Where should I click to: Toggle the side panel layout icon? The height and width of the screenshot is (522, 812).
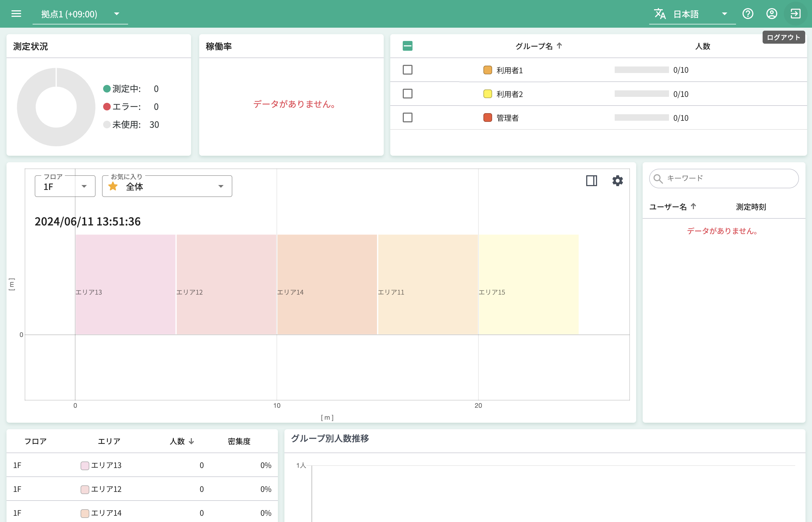[591, 181]
